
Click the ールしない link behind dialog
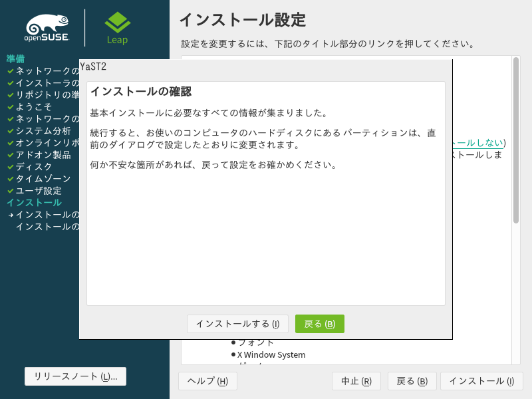click(x=478, y=143)
